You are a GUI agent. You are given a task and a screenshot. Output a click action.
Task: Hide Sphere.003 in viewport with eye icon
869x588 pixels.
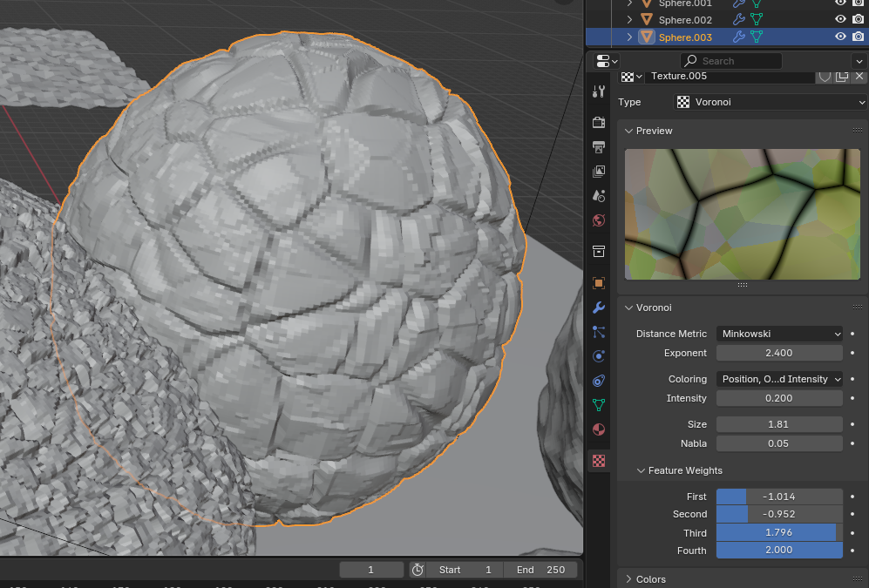click(x=840, y=37)
